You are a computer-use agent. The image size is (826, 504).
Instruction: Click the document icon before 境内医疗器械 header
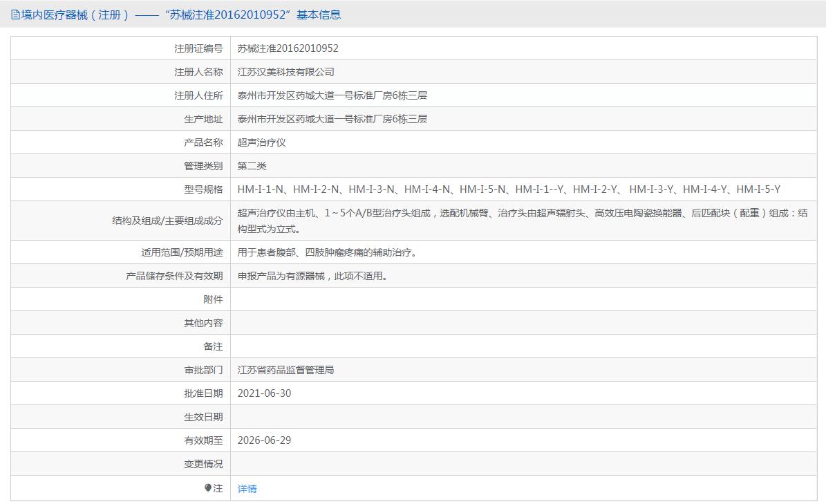[x=15, y=15]
